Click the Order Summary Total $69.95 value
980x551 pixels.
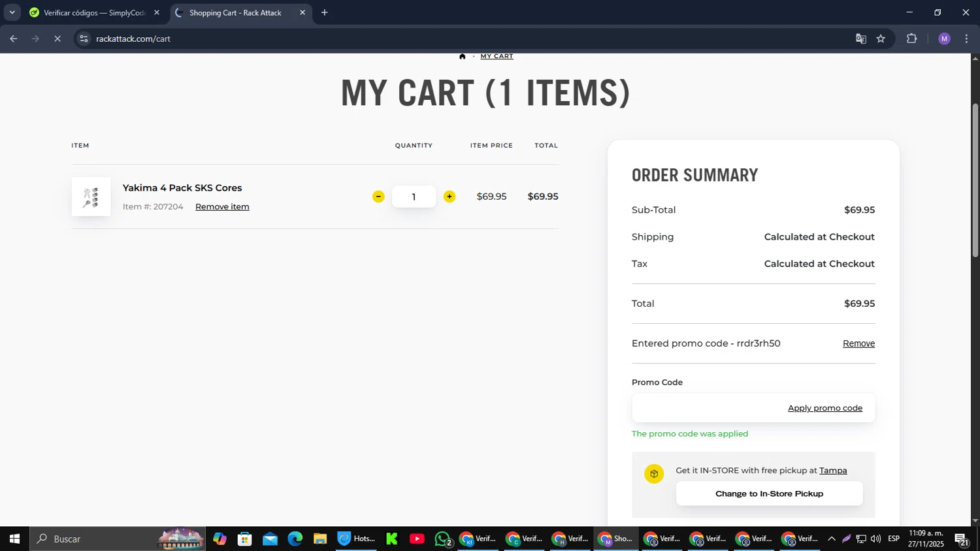[x=859, y=304]
